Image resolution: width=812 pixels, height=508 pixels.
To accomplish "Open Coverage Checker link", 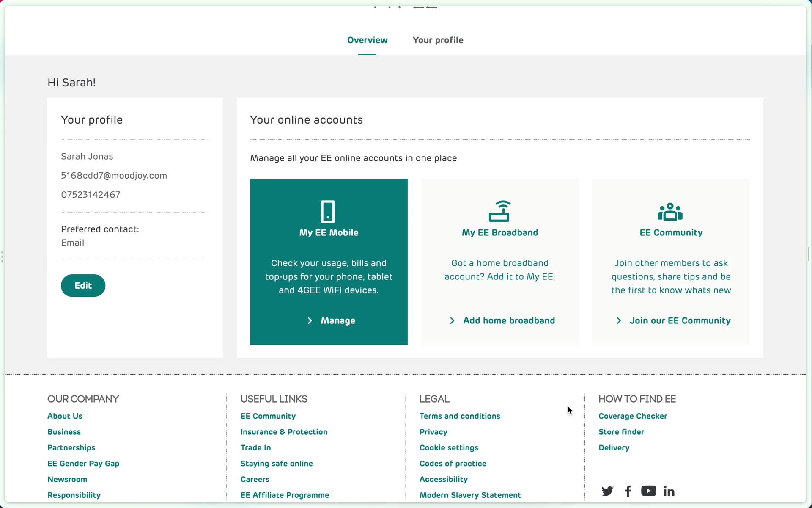I will click(633, 416).
